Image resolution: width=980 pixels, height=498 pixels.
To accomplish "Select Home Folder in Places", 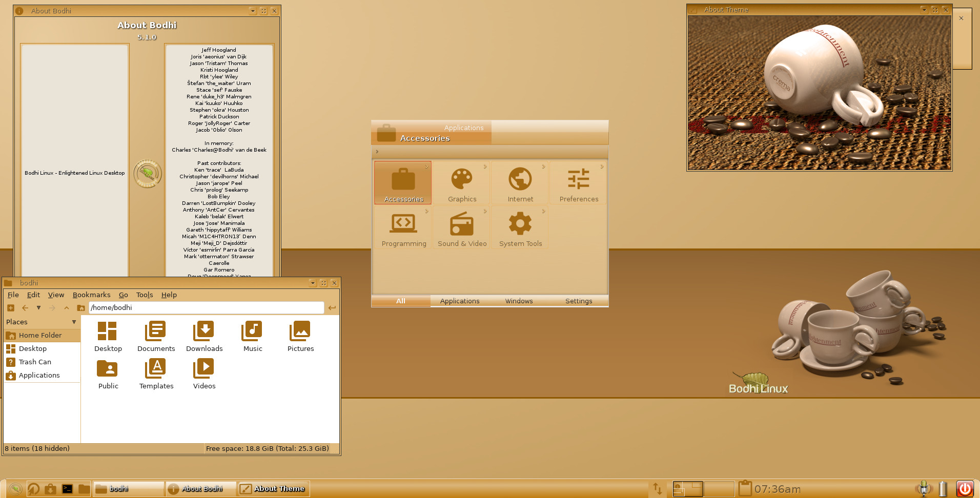I will click(42, 336).
